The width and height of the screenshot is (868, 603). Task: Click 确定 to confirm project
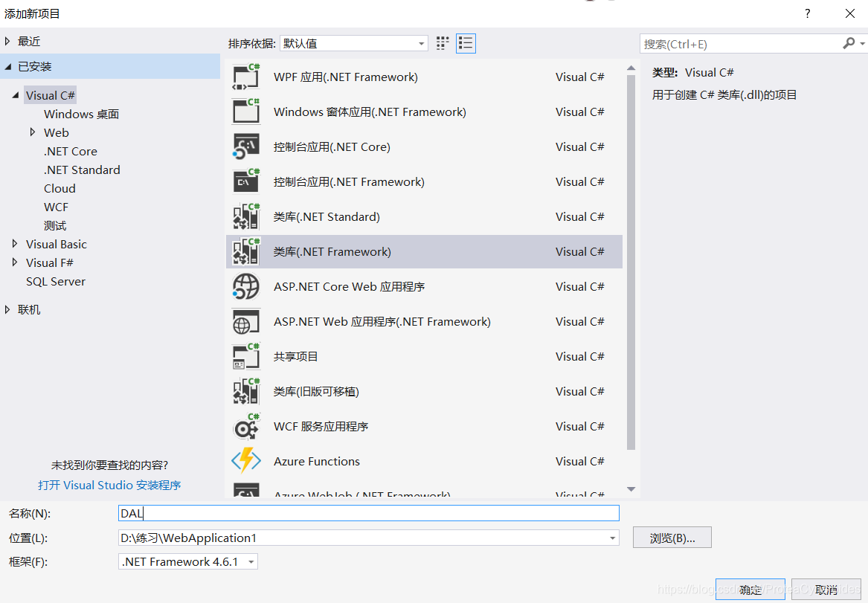coord(750,589)
